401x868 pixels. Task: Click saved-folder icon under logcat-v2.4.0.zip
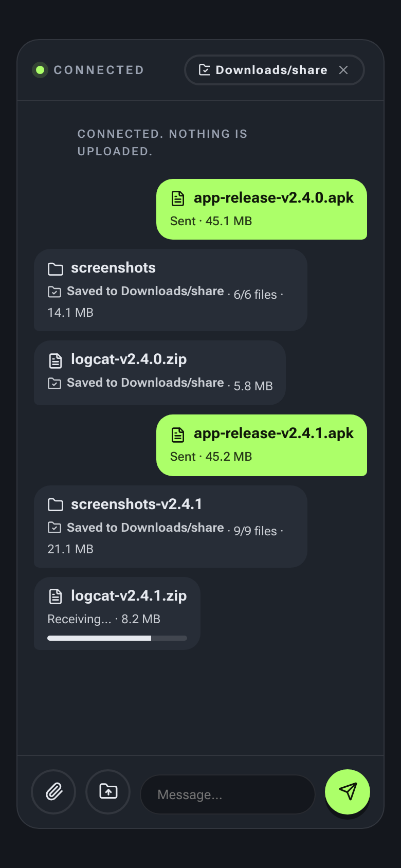[x=54, y=383]
